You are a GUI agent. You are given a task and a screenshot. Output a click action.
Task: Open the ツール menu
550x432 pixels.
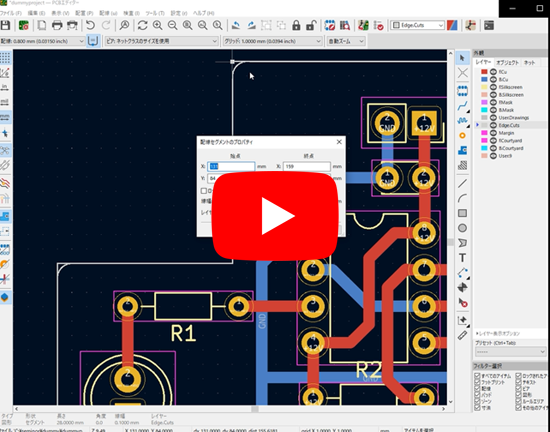pyautogui.click(x=155, y=13)
